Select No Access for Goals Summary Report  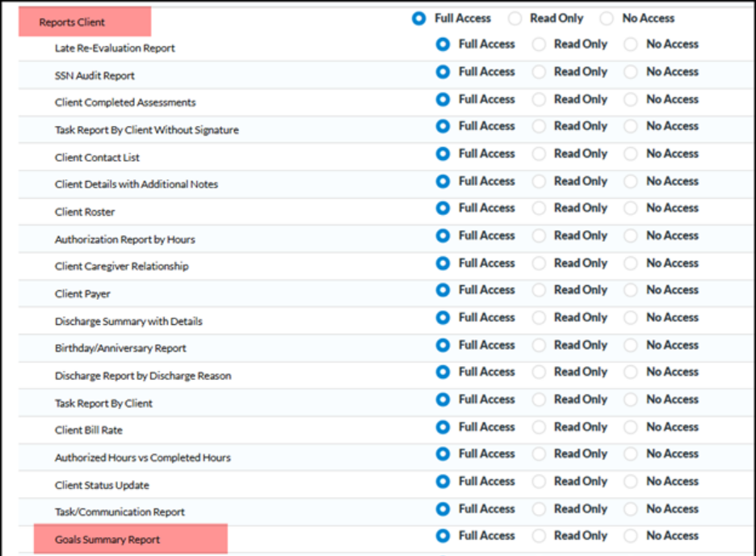[630, 536]
